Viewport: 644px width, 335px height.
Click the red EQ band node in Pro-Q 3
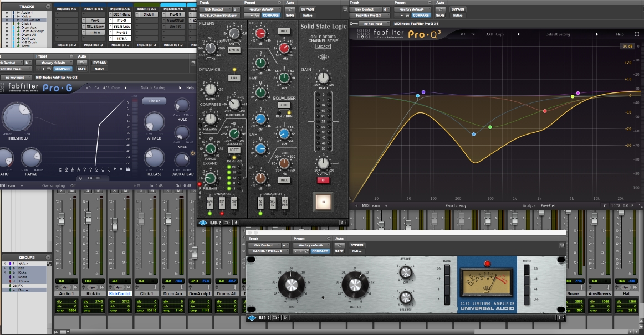(x=545, y=111)
